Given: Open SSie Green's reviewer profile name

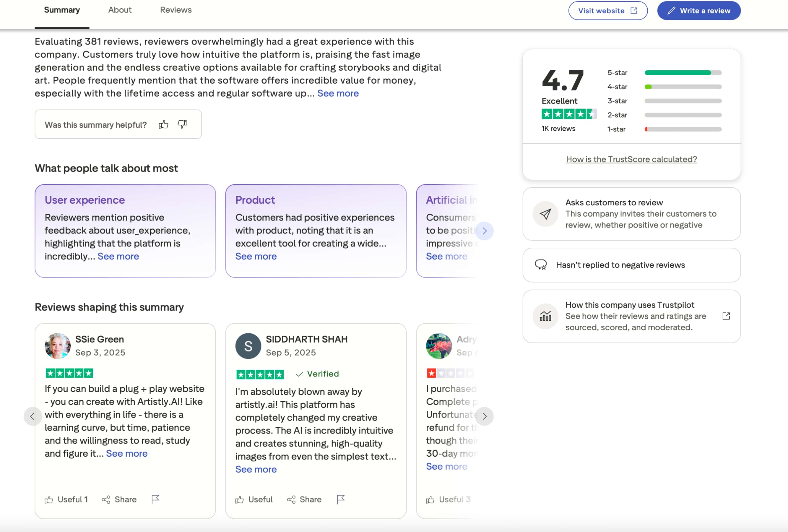Looking at the screenshot, I should coord(99,339).
